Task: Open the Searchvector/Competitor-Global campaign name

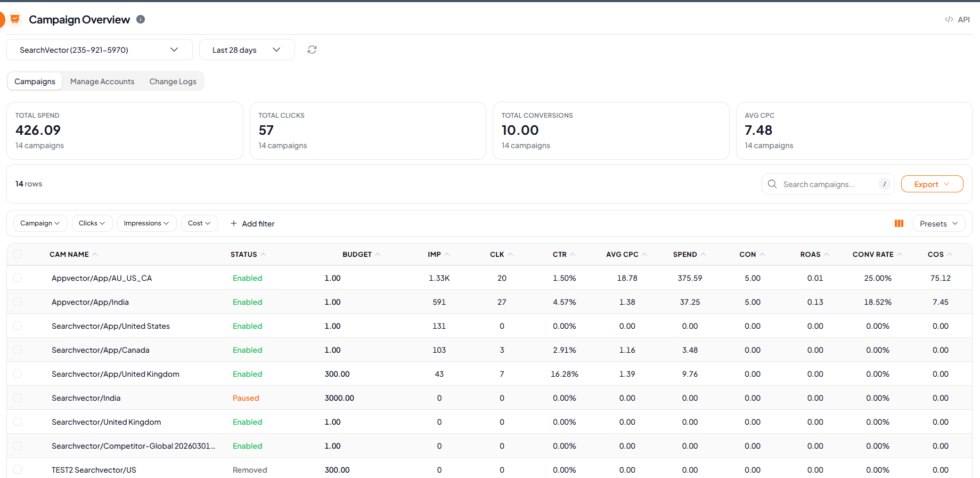Action: (x=133, y=445)
